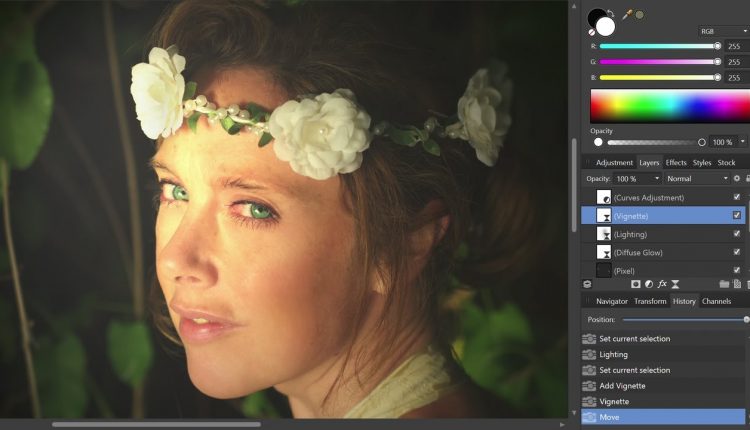
Task: Select the (Diffuse Glow) layer
Action: coord(663,252)
